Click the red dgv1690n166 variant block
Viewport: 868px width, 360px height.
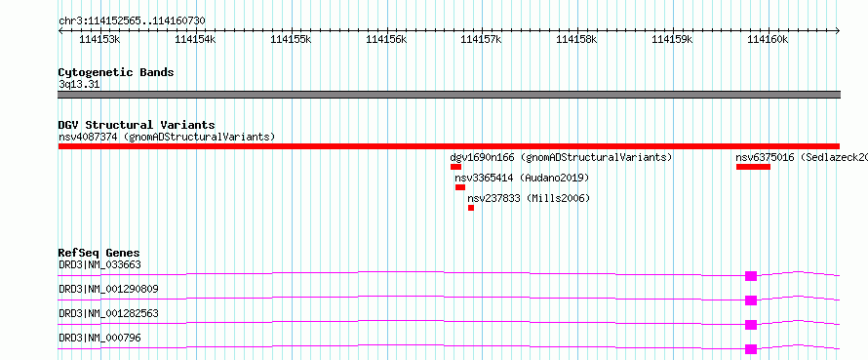[x=455, y=167]
